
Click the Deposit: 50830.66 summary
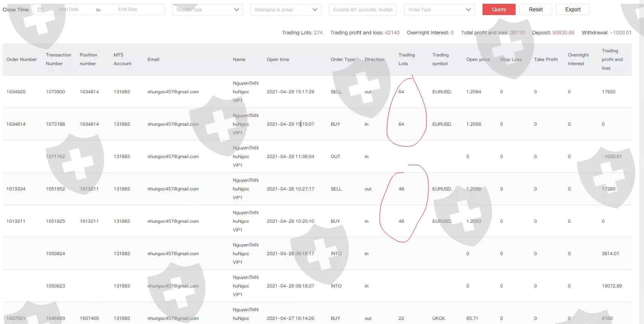click(553, 33)
